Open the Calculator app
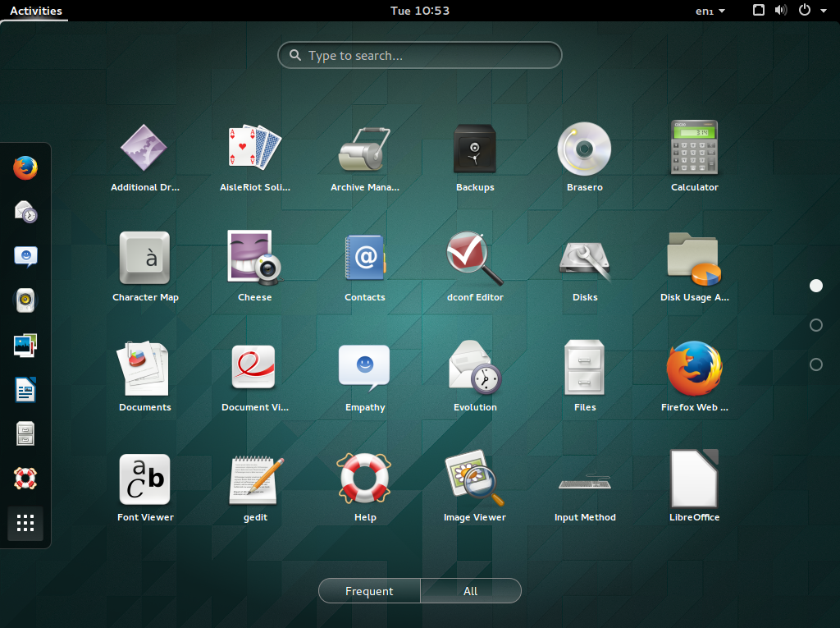The width and height of the screenshot is (840, 628). click(x=694, y=149)
